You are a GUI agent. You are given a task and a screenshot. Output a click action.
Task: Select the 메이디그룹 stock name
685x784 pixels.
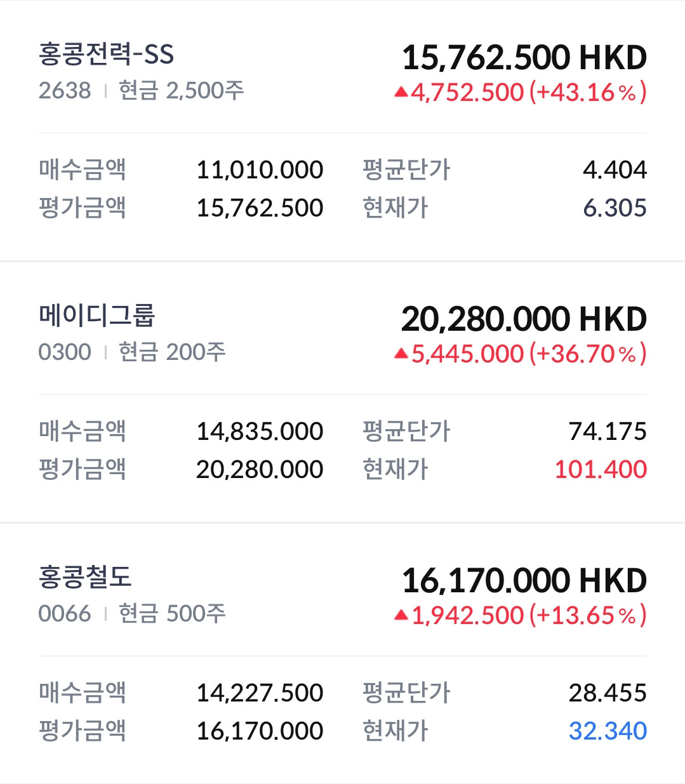point(96,316)
